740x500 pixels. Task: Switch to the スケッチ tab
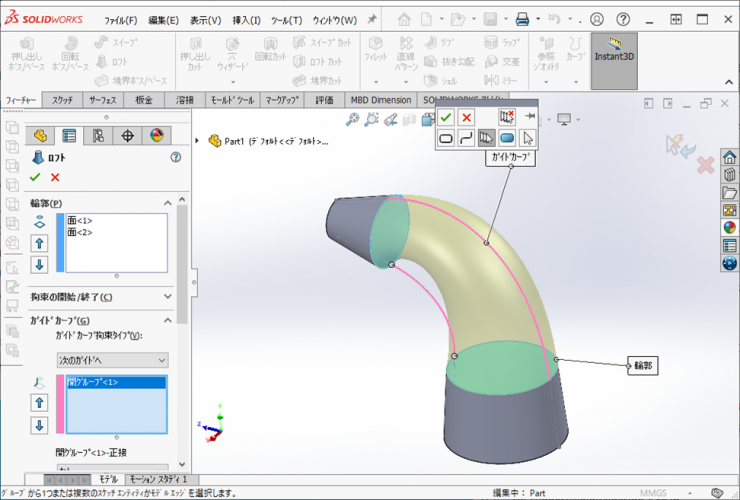click(x=62, y=100)
